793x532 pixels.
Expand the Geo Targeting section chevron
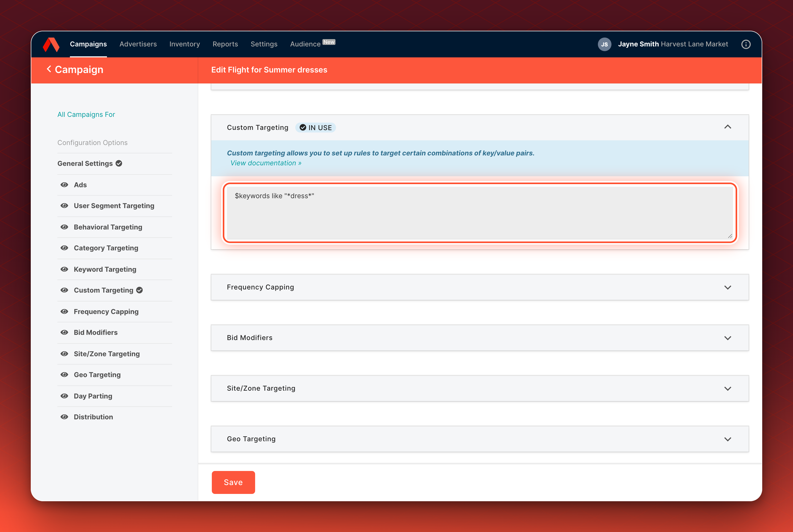(x=728, y=439)
